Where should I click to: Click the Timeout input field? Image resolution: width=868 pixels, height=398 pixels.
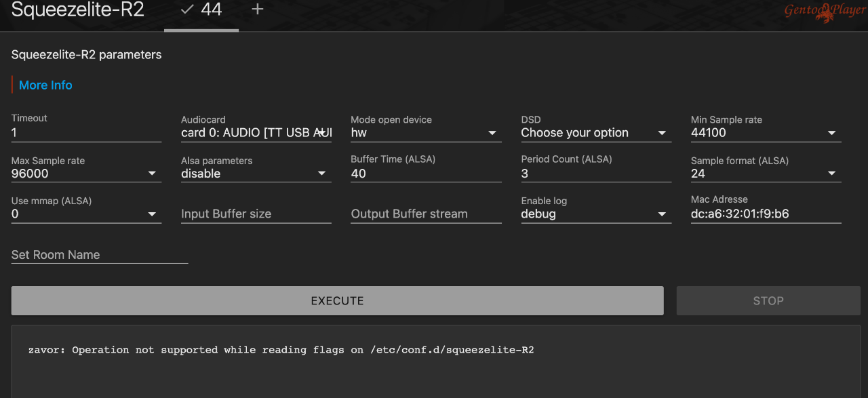coord(86,133)
